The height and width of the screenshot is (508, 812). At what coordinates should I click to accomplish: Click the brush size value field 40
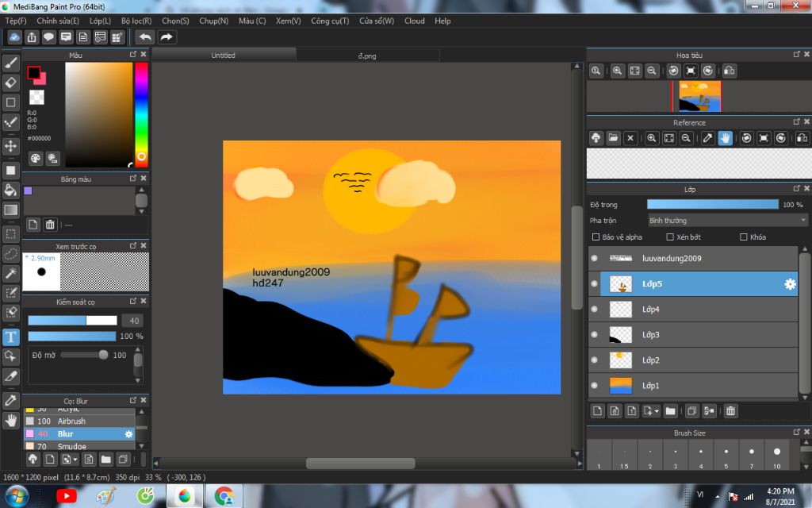coord(133,321)
